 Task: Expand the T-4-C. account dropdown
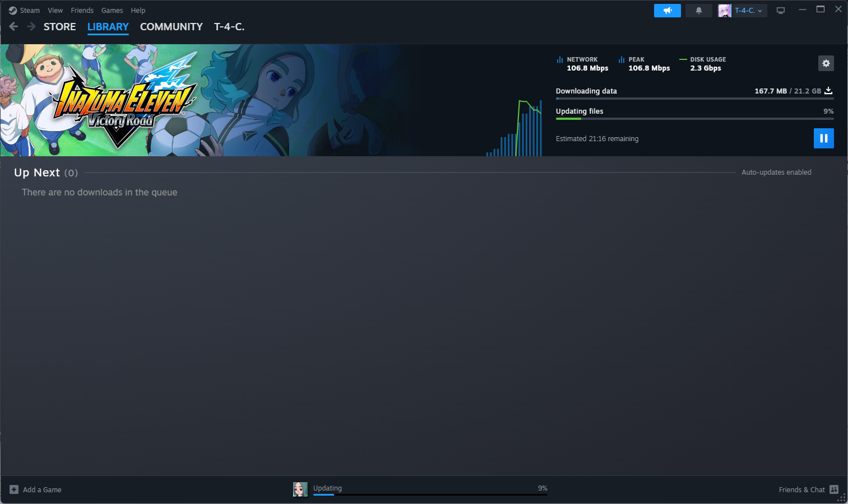click(749, 11)
